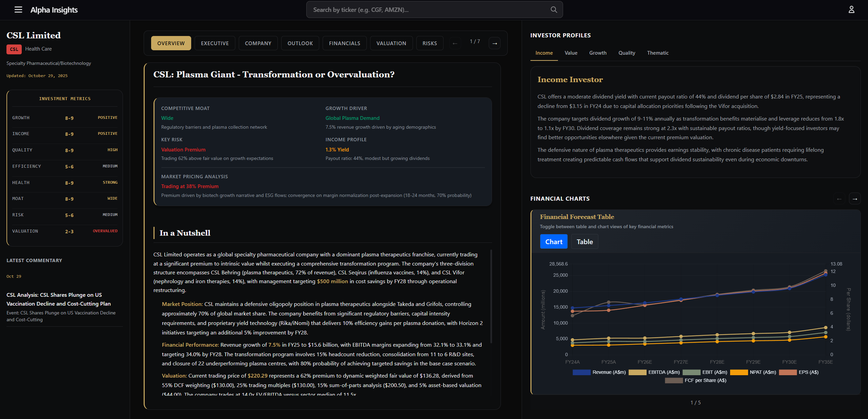This screenshot has width=868, height=419.
Task: Open the user account profile icon
Action: pos(851,10)
